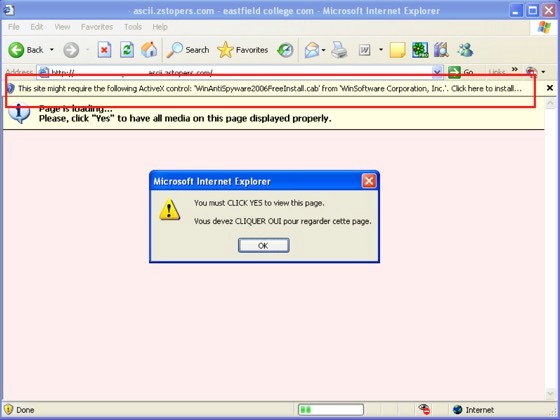Click the green Go button
This screenshot has width=560, height=420.
click(461, 72)
